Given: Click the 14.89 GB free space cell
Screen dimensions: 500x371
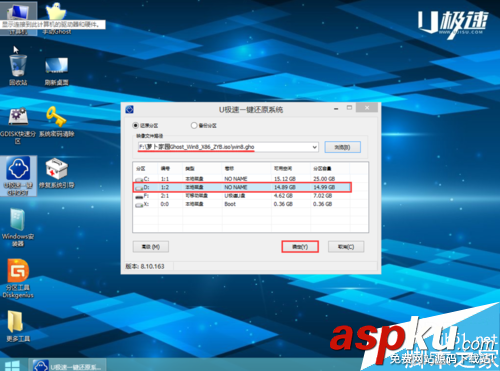Looking at the screenshot, I should point(285,187).
